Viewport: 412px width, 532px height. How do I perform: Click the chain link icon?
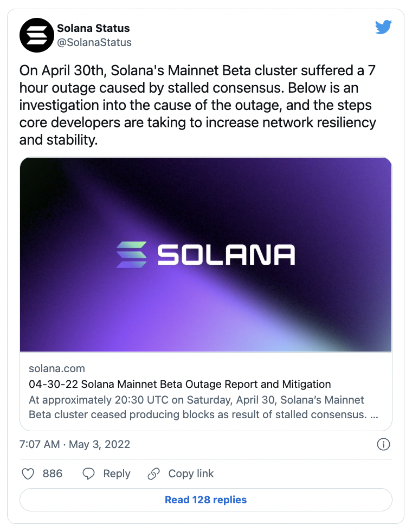click(154, 474)
